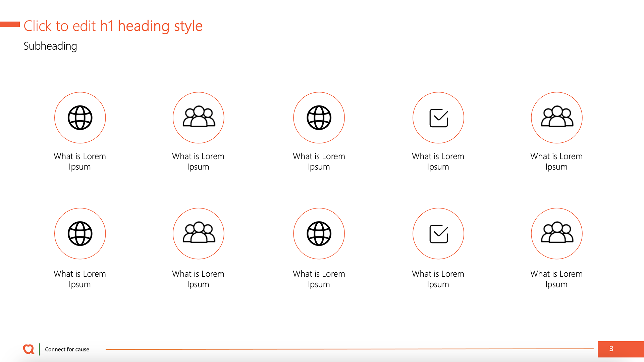Select the 'Subheading' text
The width and height of the screenshot is (644, 362).
[x=50, y=46]
